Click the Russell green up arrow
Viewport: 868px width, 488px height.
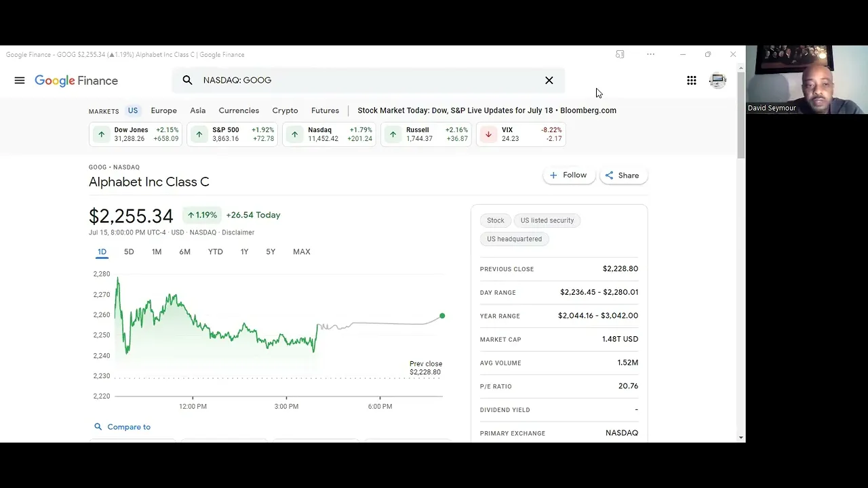click(393, 134)
